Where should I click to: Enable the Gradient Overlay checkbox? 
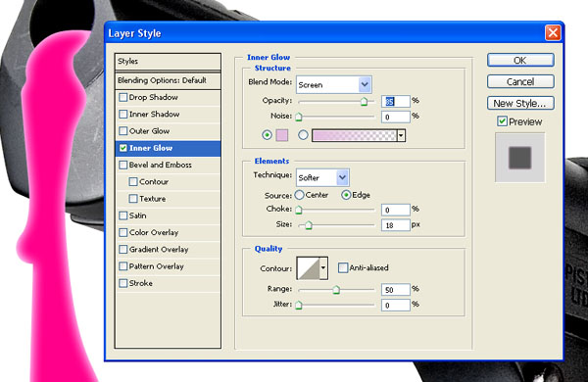[x=123, y=250]
